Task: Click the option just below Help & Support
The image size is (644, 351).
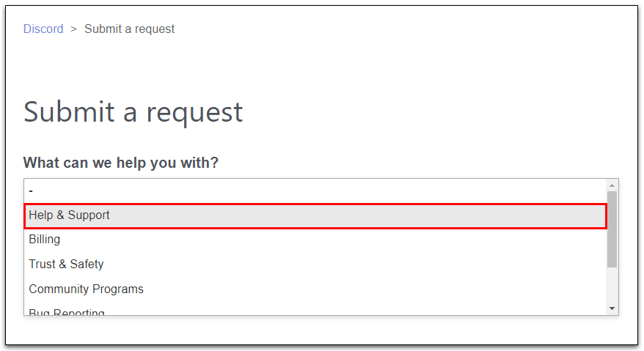Action: [x=45, y=240]
